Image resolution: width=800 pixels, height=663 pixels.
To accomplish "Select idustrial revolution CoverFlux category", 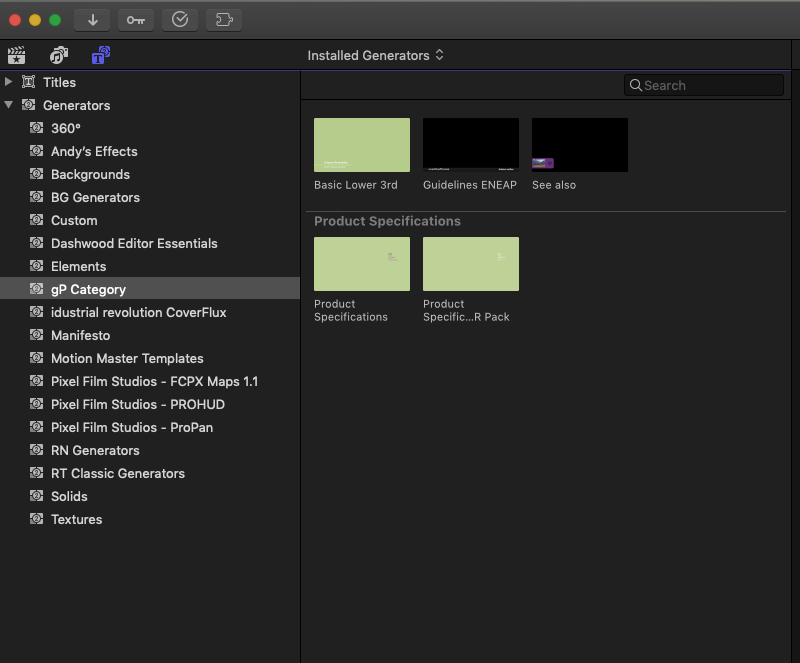I will pos(150,312).
